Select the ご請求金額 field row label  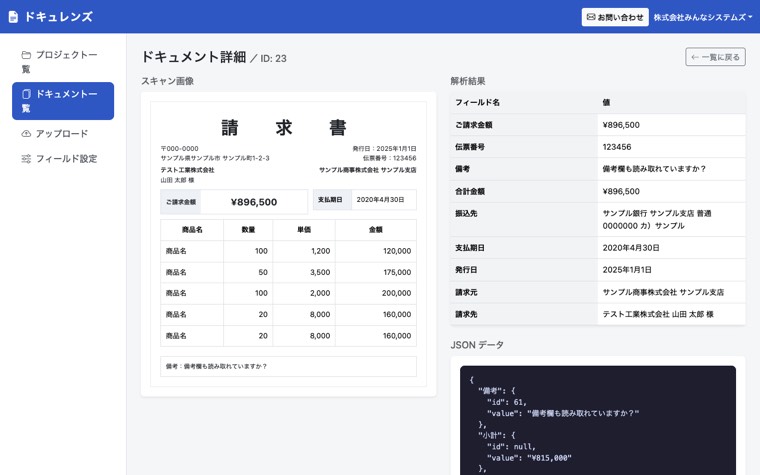474,125
